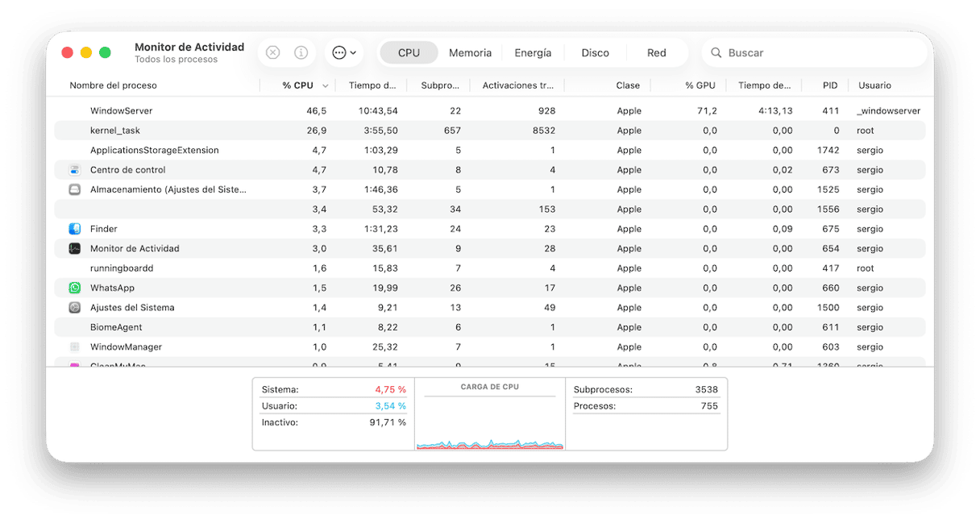
Task: Select Almacenamiento (Ajustes del Siste… row
Action: [x=490, y=189]
